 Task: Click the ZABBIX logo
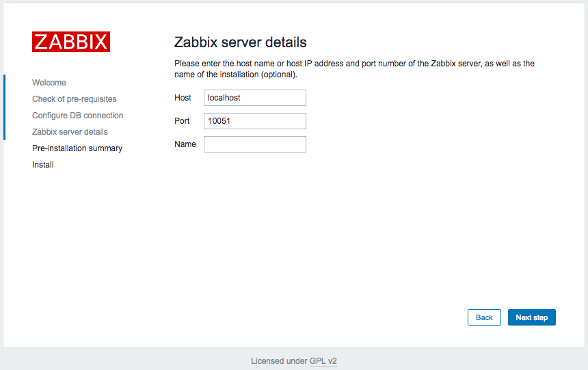click(x=71, y=42)
